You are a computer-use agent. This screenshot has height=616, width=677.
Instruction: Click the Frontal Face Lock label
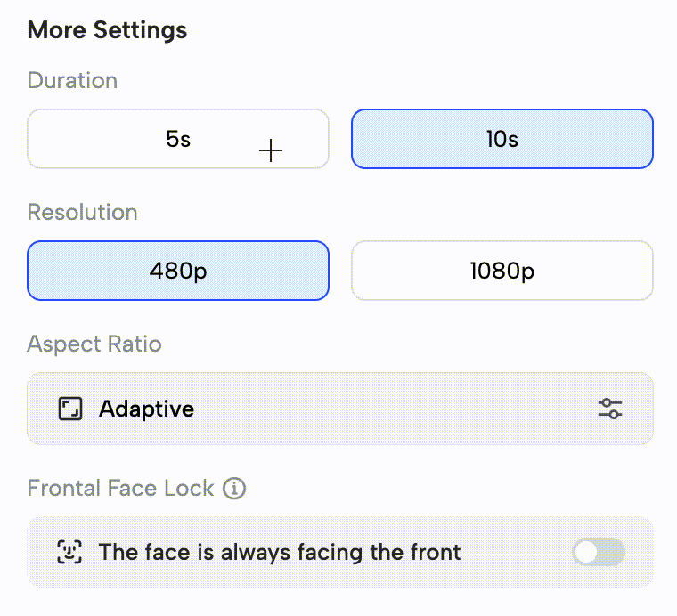(120, 489)
